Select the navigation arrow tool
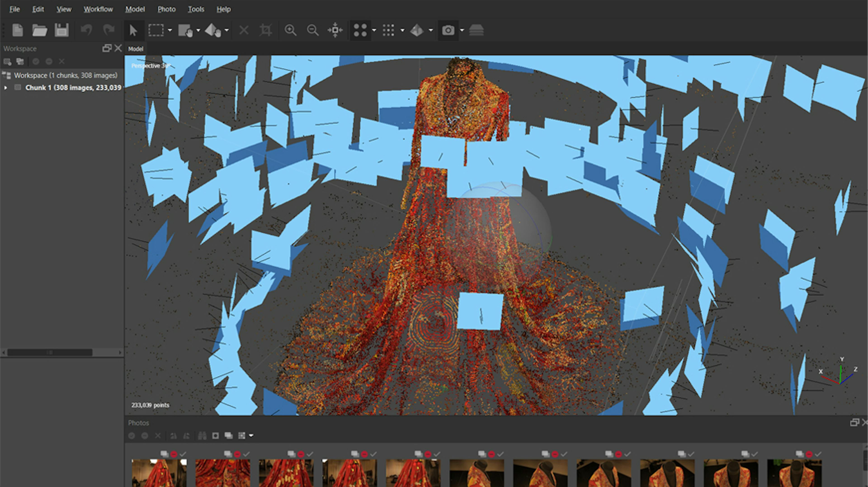 [133, 30]
